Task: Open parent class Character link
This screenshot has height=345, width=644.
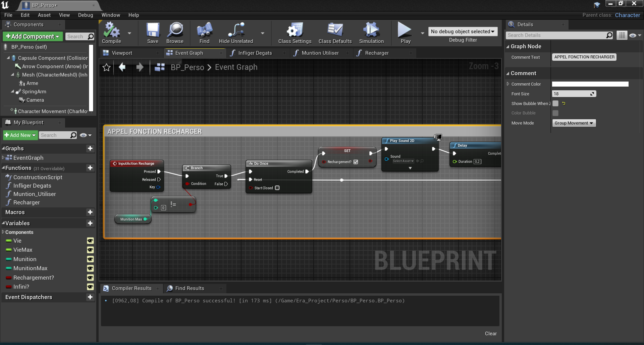Action: pos(628,15)
